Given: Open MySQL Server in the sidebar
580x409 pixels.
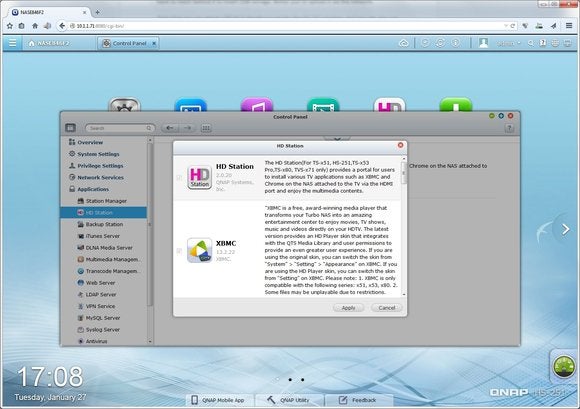Looking at the screenshot, I should (104, 318).
